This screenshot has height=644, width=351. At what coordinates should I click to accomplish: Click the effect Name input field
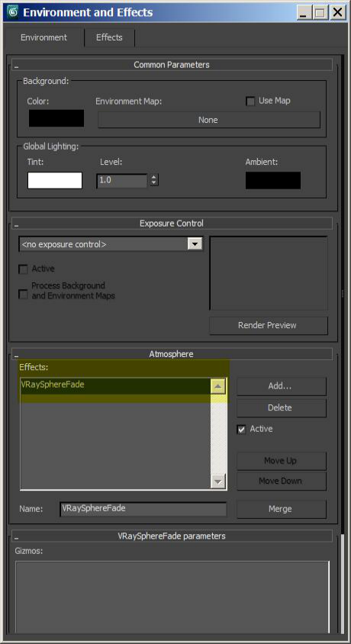[x=143, y=508]
